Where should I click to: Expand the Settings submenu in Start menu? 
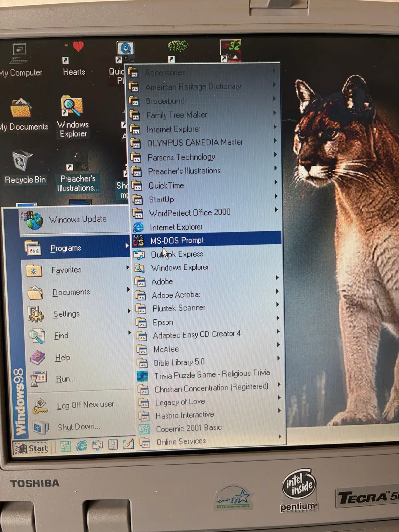pyautogui.click(x=66, y=314)
